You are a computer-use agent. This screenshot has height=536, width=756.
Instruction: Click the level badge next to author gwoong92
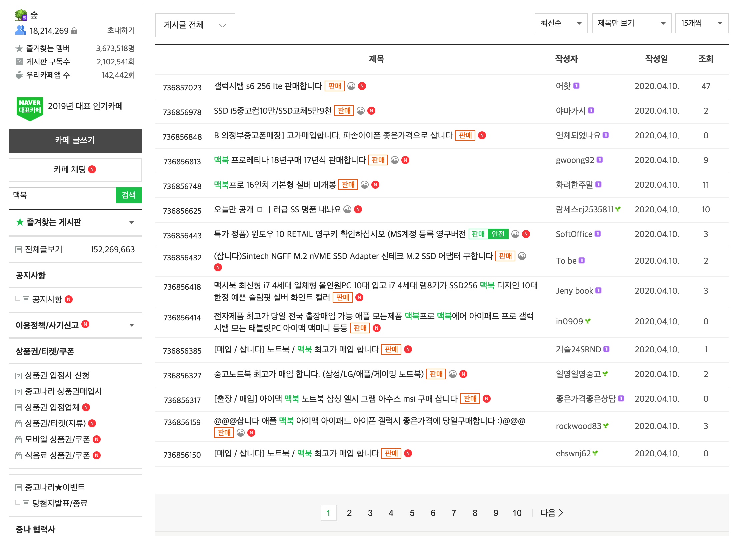(x=600, y=160)
